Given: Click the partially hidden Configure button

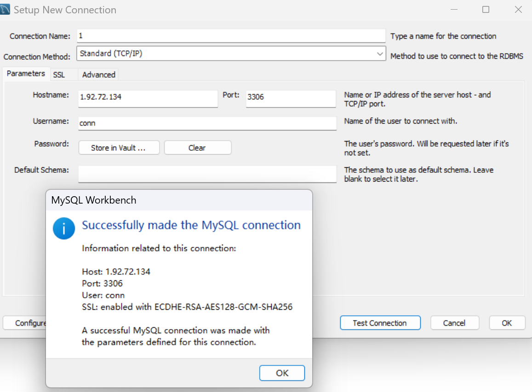Looking at the screenshot, I should pyautogui.click(x=25, y=323).
